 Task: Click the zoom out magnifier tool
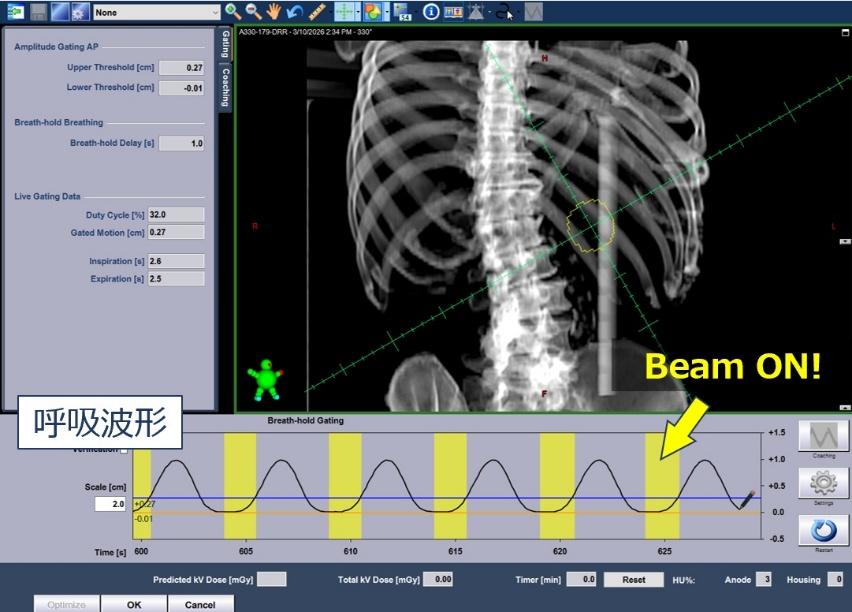[254, 12]
